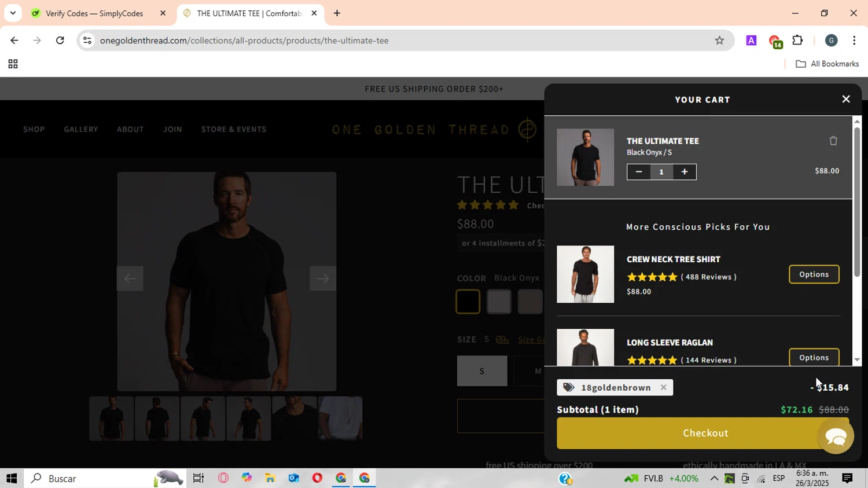Open the ABOUT menu item
Screen dimensions: 868x488
point(130,129)
